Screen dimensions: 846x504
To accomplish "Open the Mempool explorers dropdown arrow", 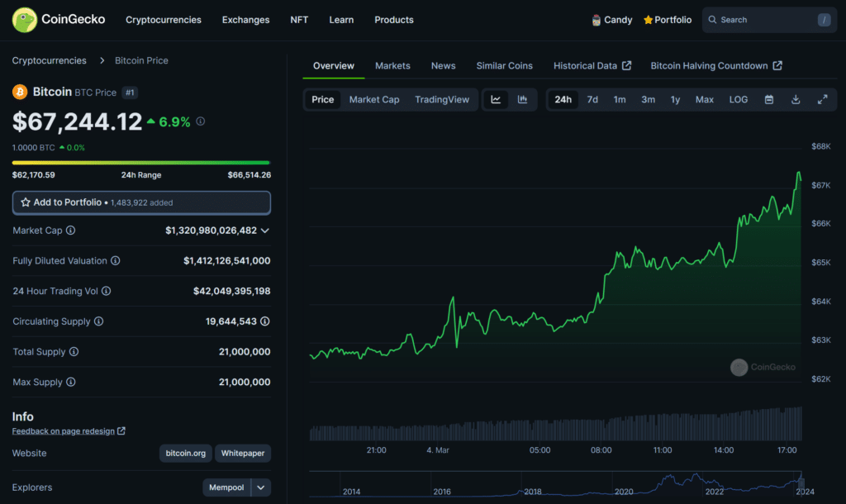I will click(260, 487).
